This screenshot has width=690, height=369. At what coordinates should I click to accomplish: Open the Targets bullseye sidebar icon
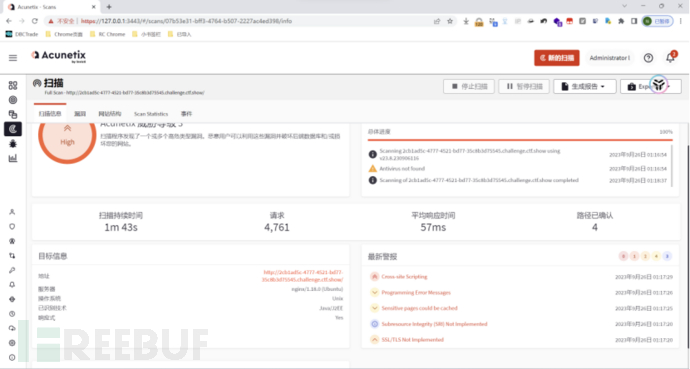click(x=13, y=100)
